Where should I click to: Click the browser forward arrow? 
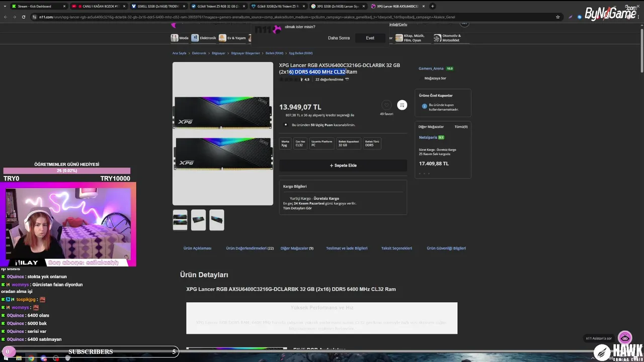(14, 17)
